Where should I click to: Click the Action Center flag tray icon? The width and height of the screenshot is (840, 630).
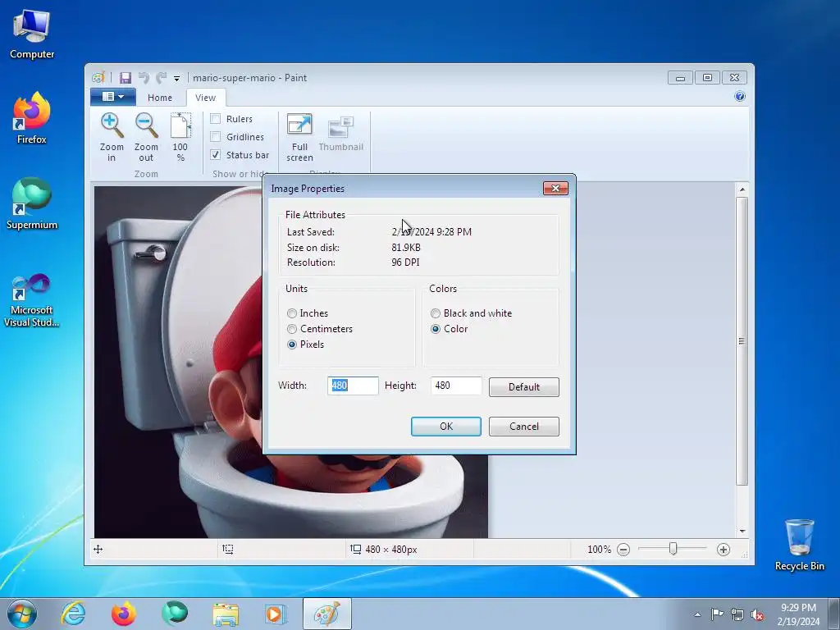[717, 614]
